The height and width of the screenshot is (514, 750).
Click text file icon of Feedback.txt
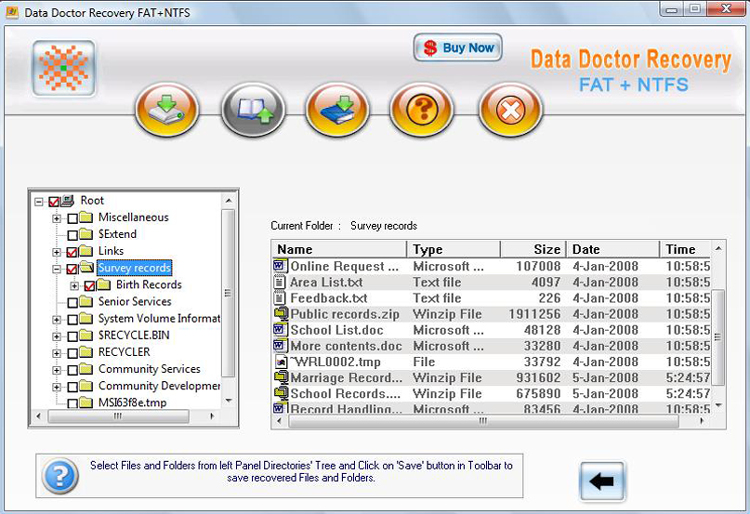tap(279, 298)
